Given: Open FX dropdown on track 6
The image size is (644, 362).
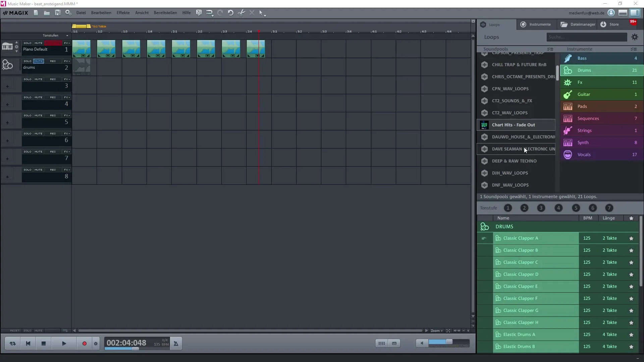Looking at the screenshot, I should coord(67,134).
